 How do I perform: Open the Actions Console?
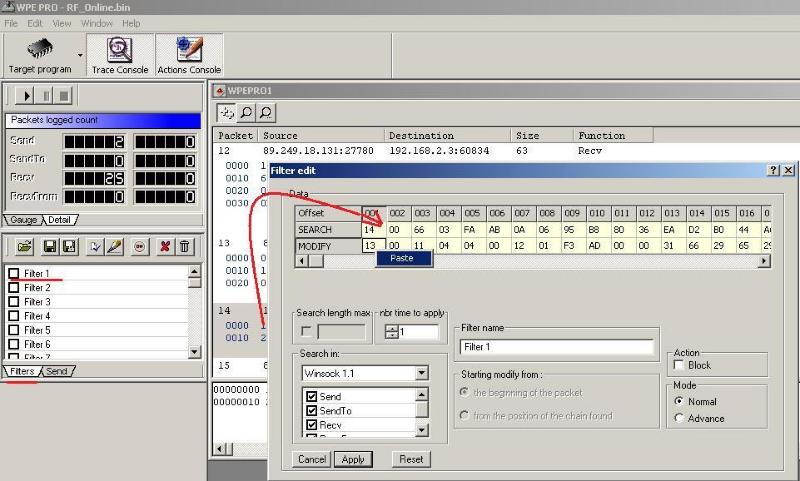click(x=189, y=55)
